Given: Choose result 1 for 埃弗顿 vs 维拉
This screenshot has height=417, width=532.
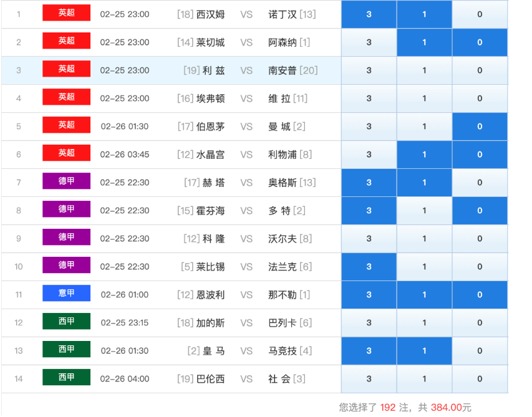Looking at the screenshot, I should [x=424, y=98].
